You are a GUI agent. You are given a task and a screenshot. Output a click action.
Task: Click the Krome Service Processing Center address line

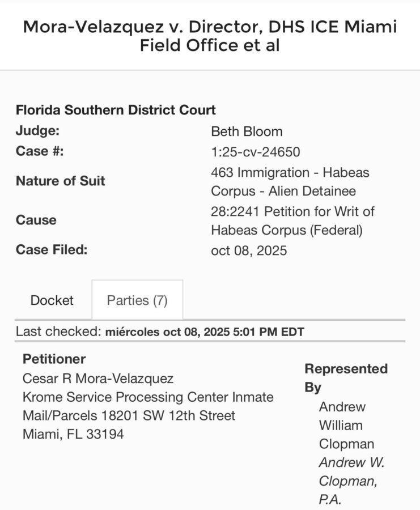[x=148, y=397]
